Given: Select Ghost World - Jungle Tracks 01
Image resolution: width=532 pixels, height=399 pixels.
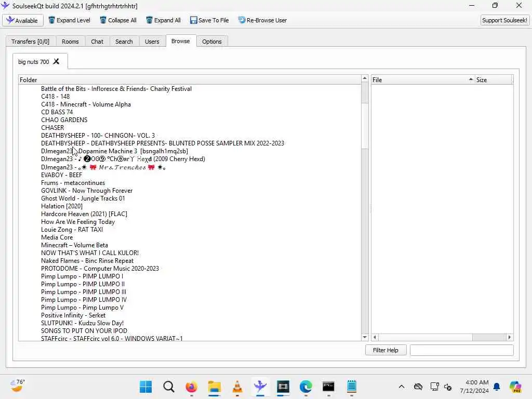Looking at the screenshot, I should point(83,198).
